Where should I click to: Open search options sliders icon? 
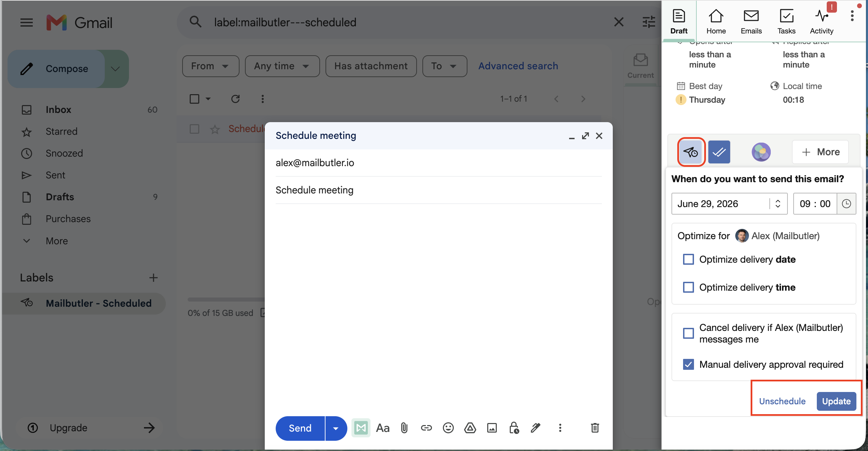point(649,22)
